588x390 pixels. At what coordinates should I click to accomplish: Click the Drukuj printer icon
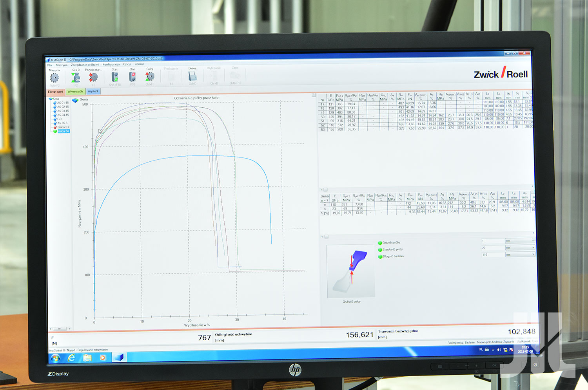[x=192, y=76]
